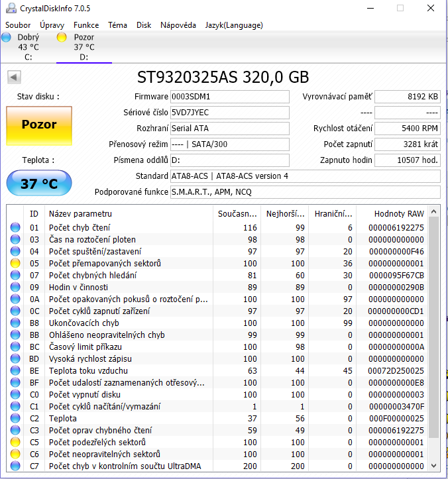Click the vertical scrollbar thumb in attribute list
This screenshot has width=448, height=479.
(434, 327)
